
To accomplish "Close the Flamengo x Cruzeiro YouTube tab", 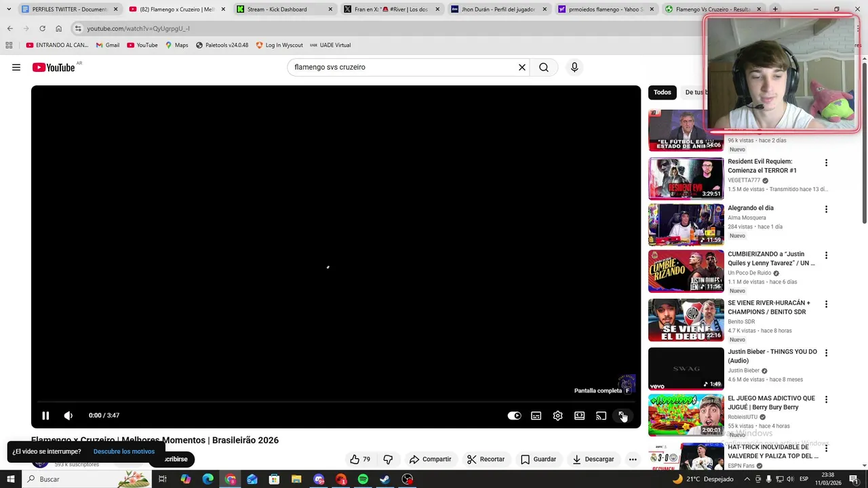I will tap(223, 9).
